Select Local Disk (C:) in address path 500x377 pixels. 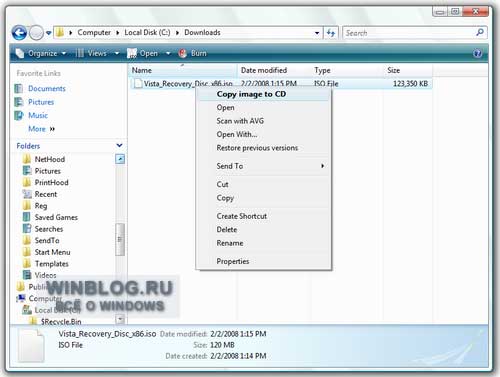coord(147,32)
